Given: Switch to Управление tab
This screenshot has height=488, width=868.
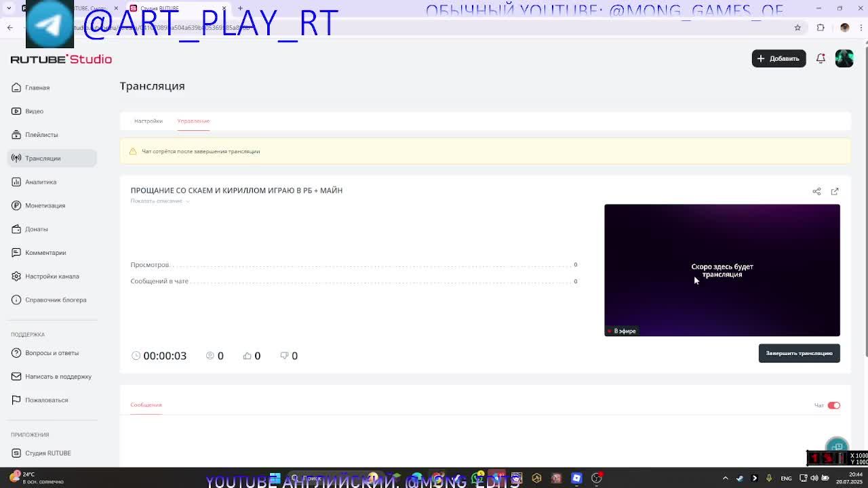Looking at the screenshot, I should click(x=193, y=121).
